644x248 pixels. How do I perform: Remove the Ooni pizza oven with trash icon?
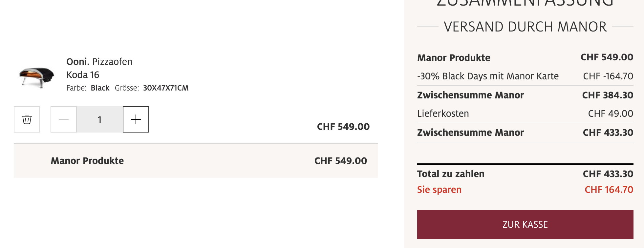pyautogui.click(x=27, y=119)
